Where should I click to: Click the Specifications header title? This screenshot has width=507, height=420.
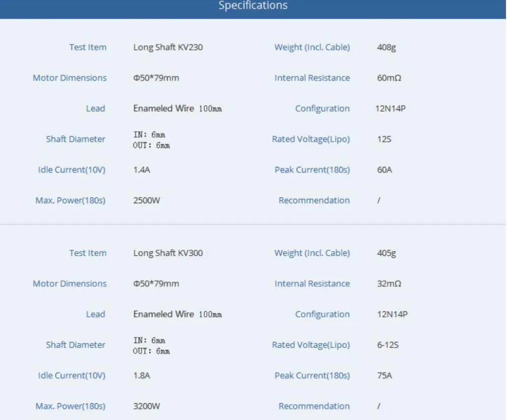pos(253,6)
